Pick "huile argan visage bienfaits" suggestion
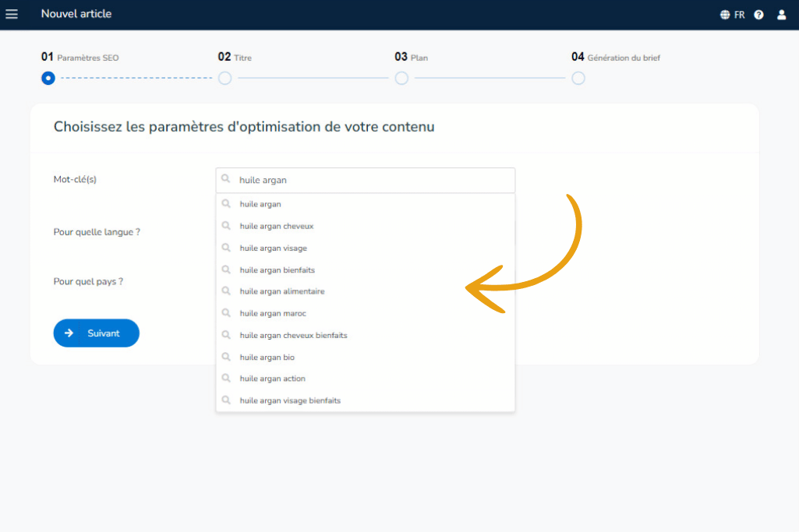The height and width of the screenshot is (532, 799). pos(366,400)
